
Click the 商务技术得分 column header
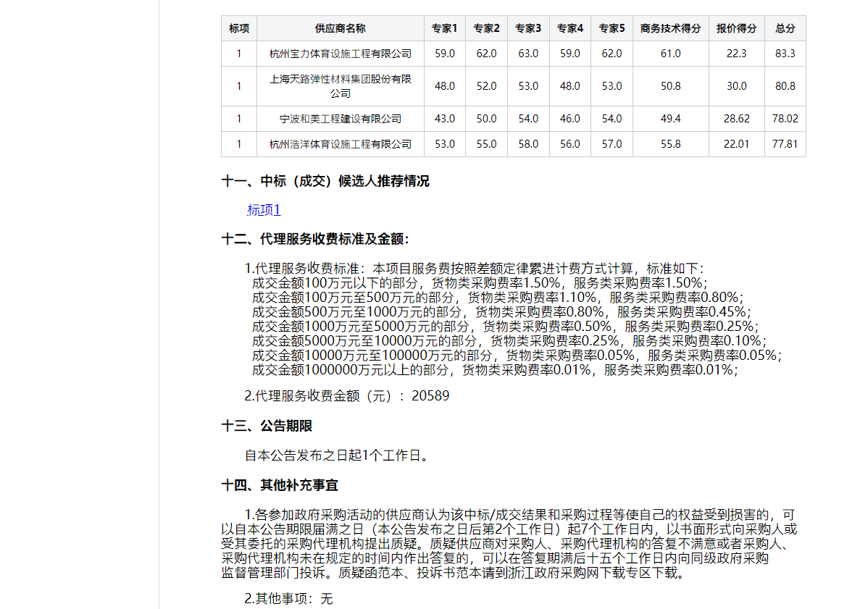pos(670,28)
